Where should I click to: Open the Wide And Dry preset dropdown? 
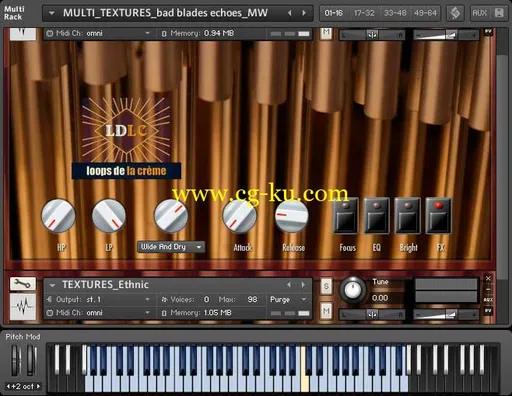coord(171,247)
